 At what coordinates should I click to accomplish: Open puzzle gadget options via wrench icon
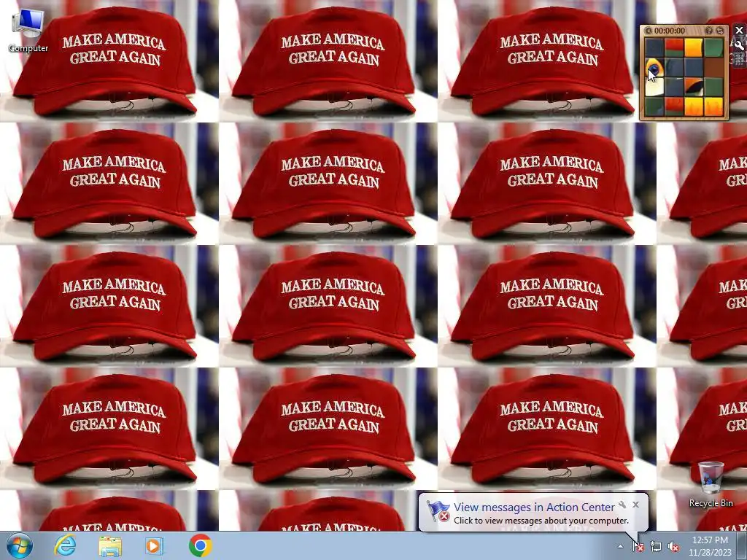pos(739,45)
